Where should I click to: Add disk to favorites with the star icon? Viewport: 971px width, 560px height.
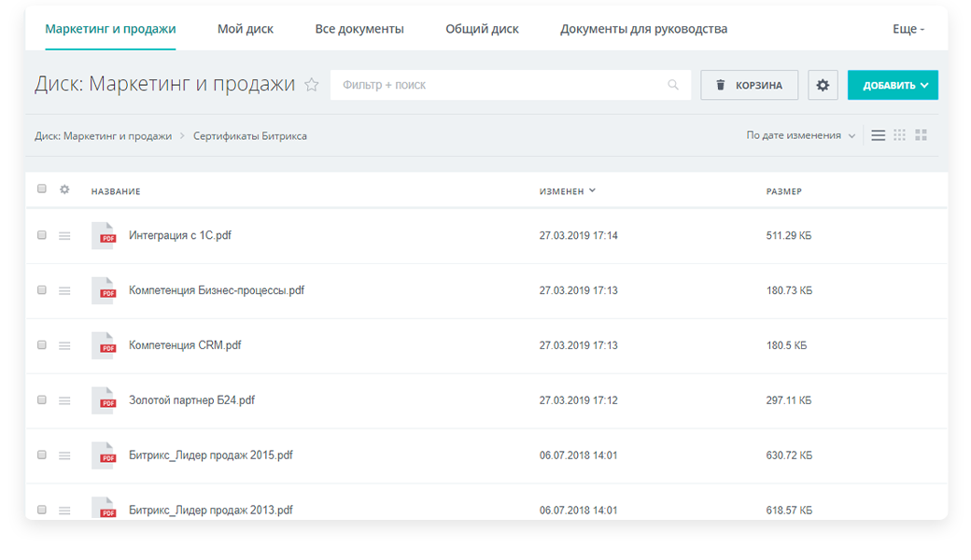pos(312,85)
